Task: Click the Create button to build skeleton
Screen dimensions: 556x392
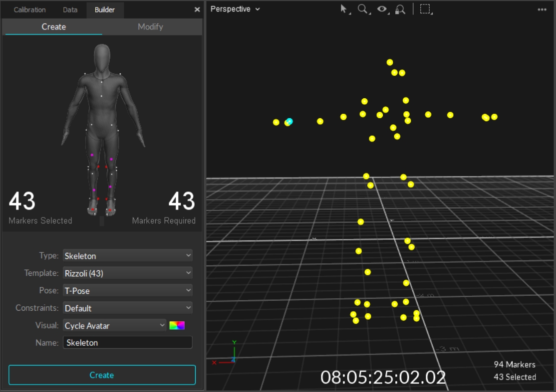Action: (x=102, y=375)
